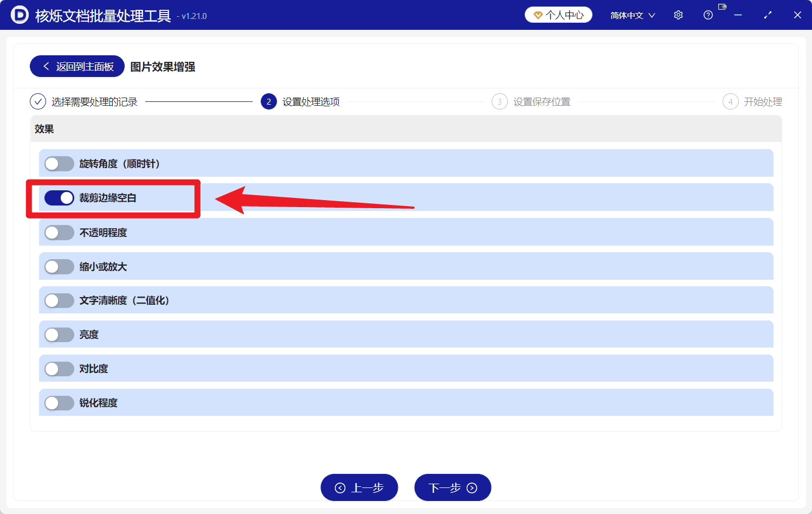The height and width of the screenshot is (514, 812).
Task: Click the 下一步 button to continue
Action: 453,487
